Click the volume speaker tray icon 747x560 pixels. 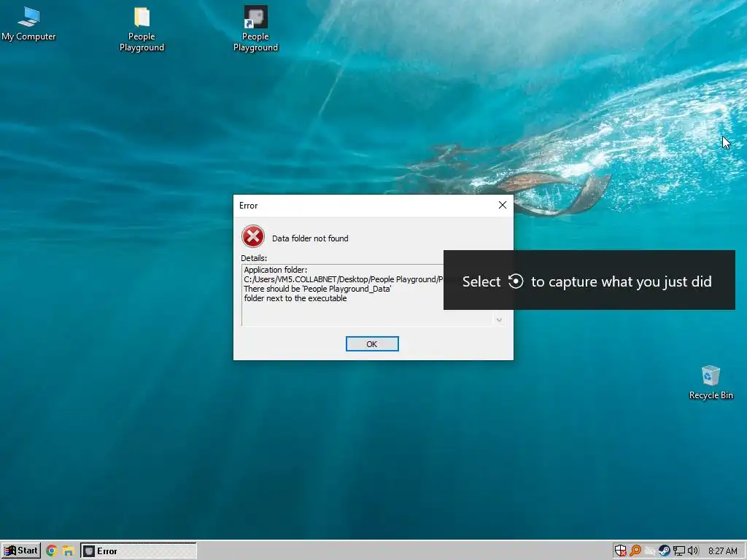(693, 551)
